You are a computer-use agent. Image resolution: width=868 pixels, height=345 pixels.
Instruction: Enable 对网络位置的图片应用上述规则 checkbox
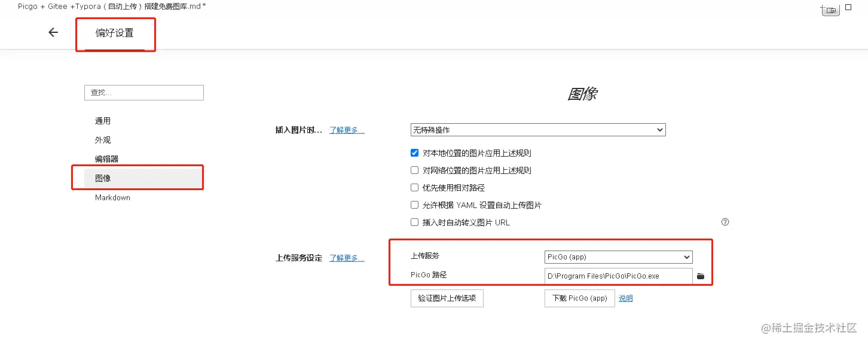(x=415, y=170)
